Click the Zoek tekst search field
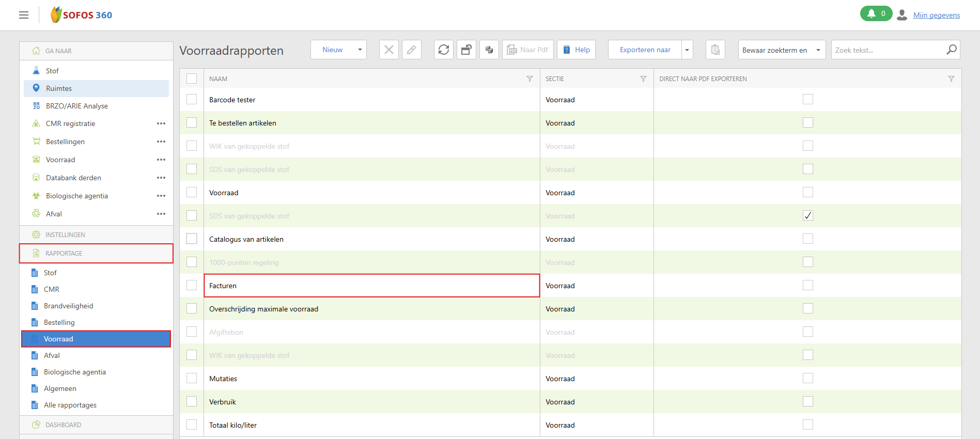Image resolution: width=980 pixels, height=439 pixels. click(886, 50)
